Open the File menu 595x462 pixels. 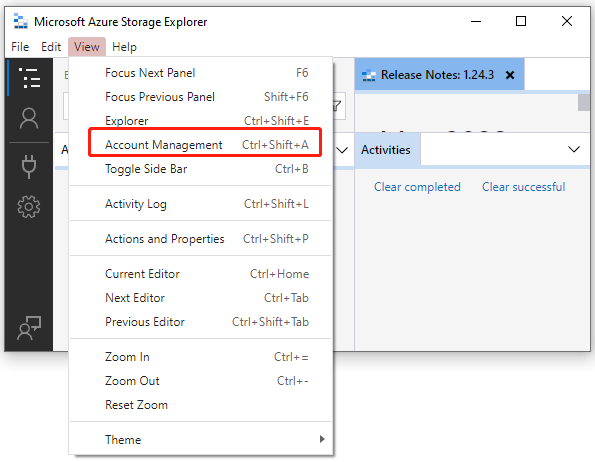point(20,47)
